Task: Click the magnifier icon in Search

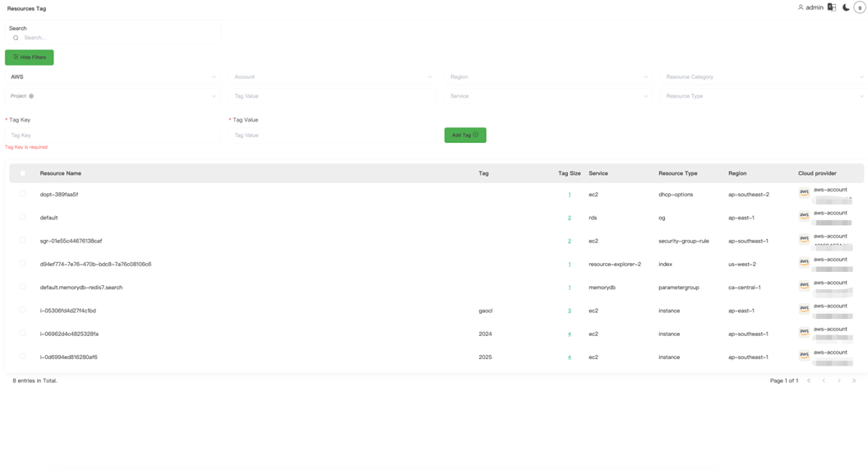Action: [x=16, y=38]
